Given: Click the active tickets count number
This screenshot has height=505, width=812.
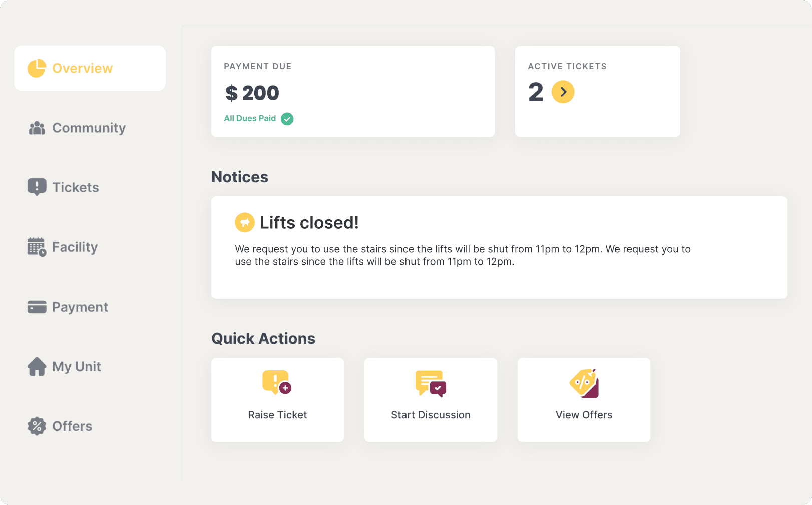Looking at the screenshot, I should (x=536, y=92).
